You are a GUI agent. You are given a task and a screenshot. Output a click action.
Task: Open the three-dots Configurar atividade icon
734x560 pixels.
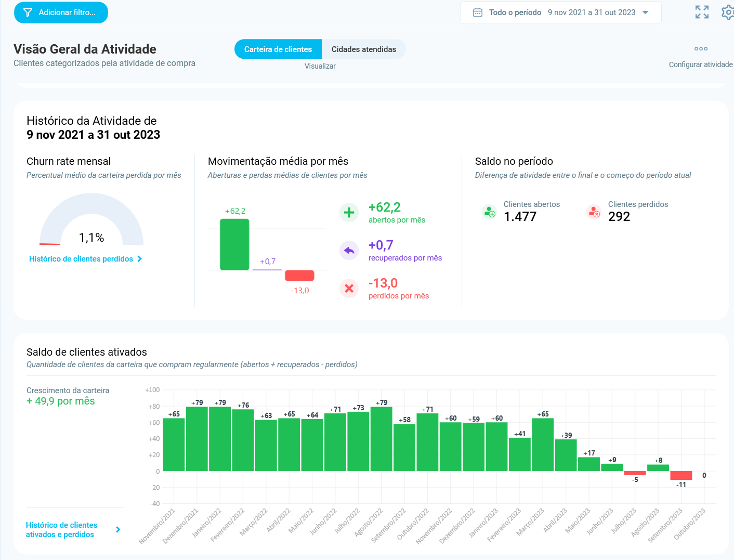pos(701,49)
